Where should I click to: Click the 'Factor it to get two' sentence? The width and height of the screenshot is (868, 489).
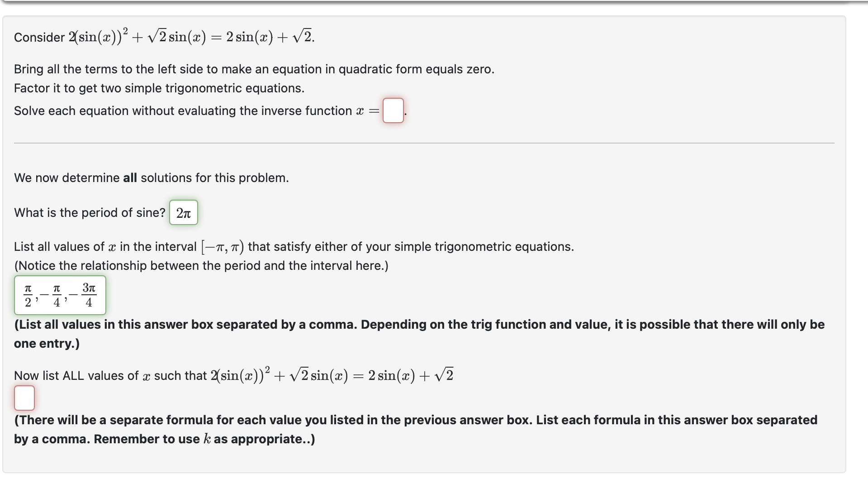coord(159,88)
